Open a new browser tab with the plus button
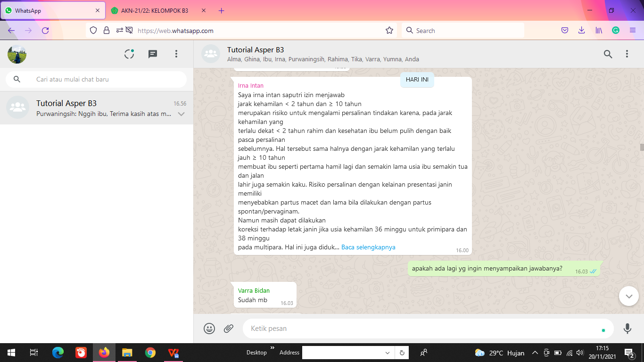 (222, 10)
